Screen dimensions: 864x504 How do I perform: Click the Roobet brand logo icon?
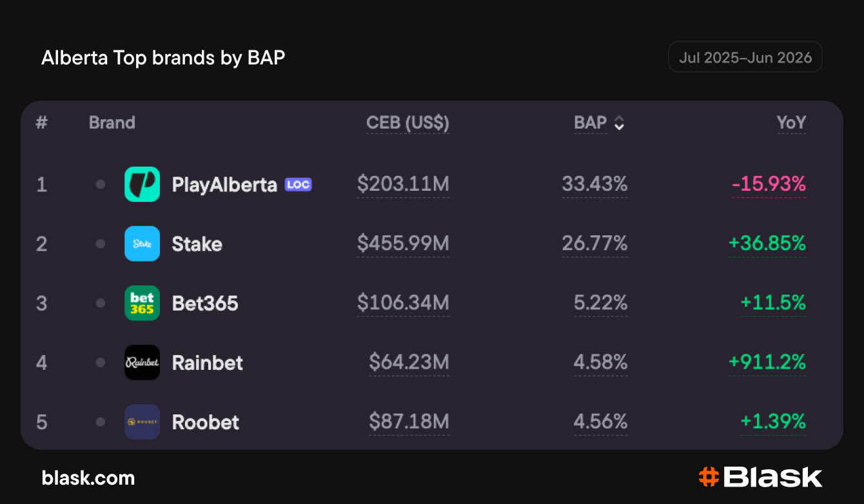[142, 422]
